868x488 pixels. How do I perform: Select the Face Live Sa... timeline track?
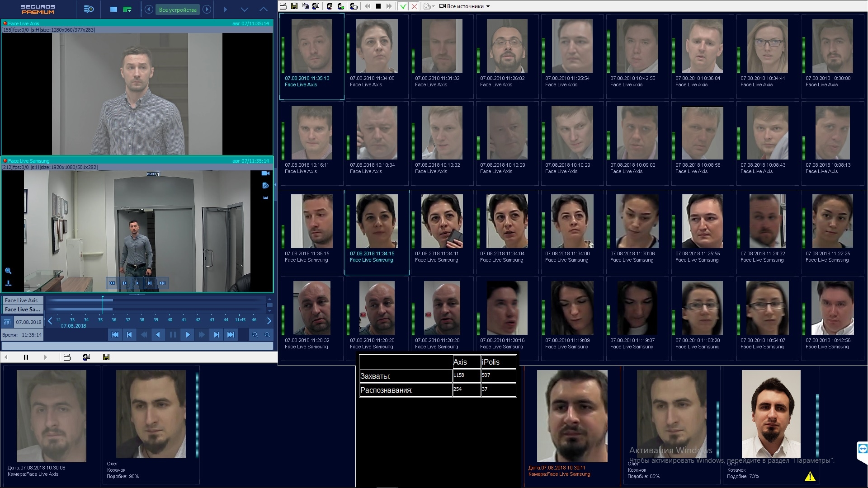[x=23, y=310]
